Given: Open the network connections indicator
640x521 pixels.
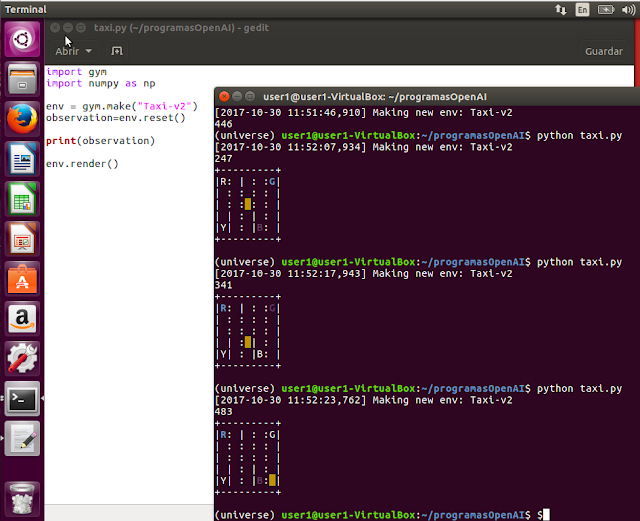Looking at the screenshot, I should click(561, 9).
